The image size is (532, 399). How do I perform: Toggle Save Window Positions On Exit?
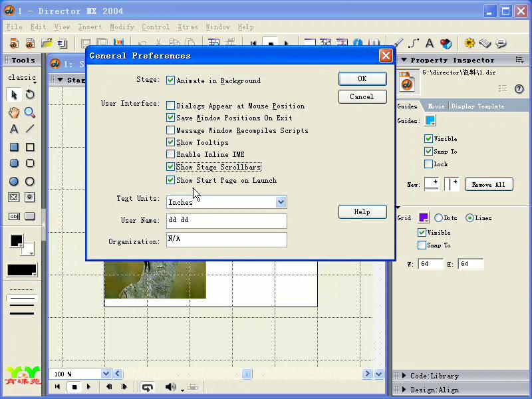coord(170,118)
